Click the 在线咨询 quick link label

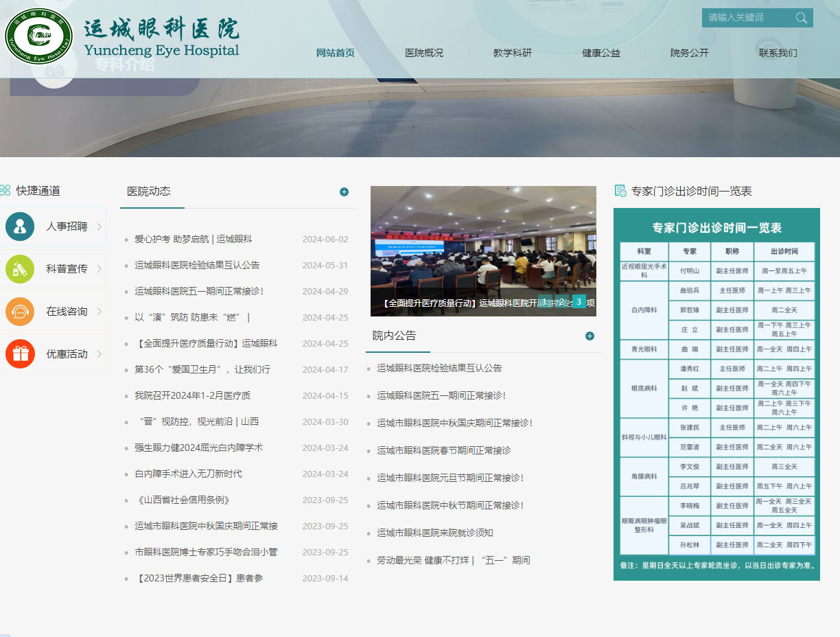pyautogui.click(x=67, y=312)
